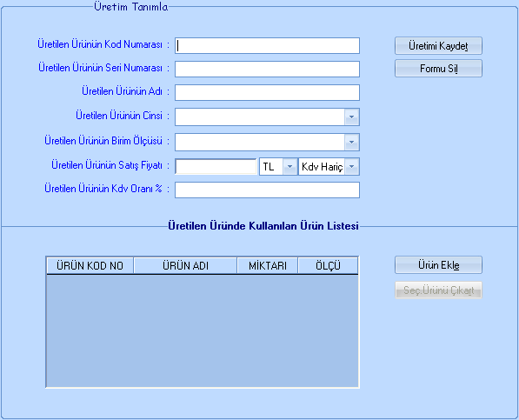Sort by the ÜRÜN ADI column header

185,266
